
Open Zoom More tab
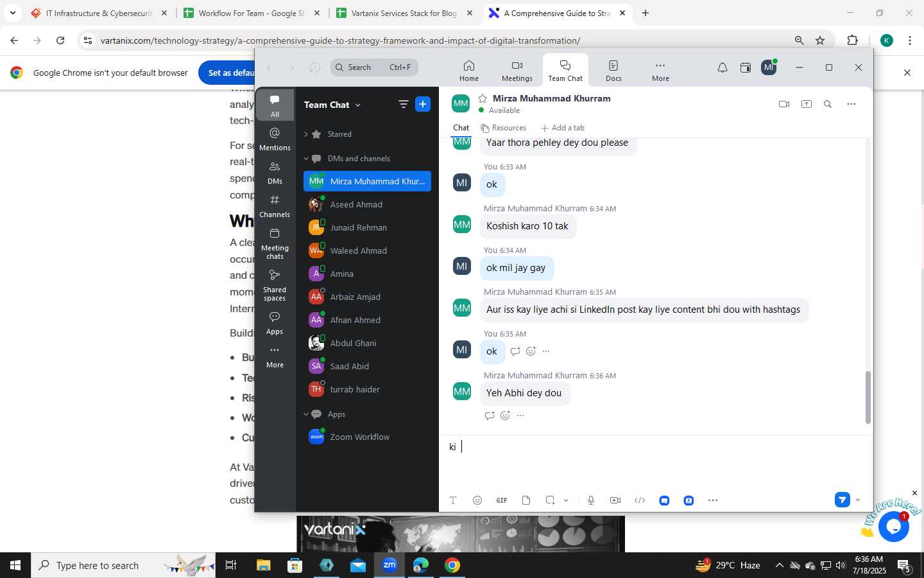tap(660, 71)
